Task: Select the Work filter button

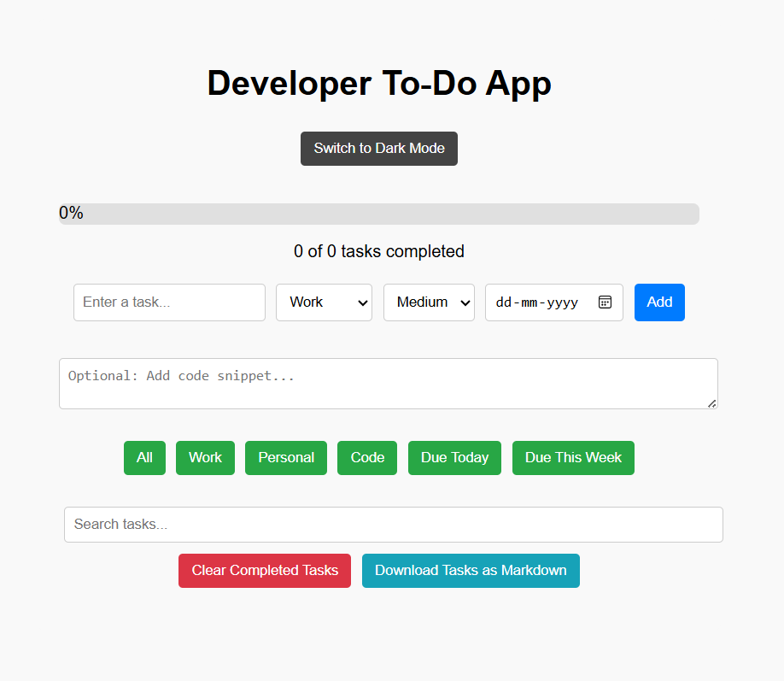Action: [205, 457]
